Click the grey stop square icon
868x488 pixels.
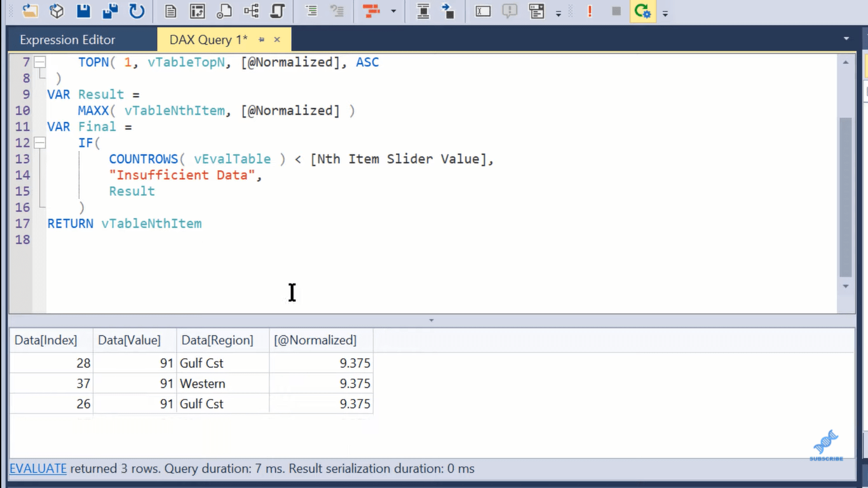point(616,11)
